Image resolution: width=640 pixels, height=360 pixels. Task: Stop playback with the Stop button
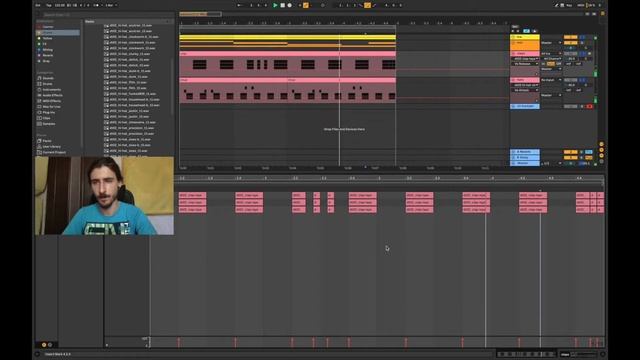coord(282,5)
